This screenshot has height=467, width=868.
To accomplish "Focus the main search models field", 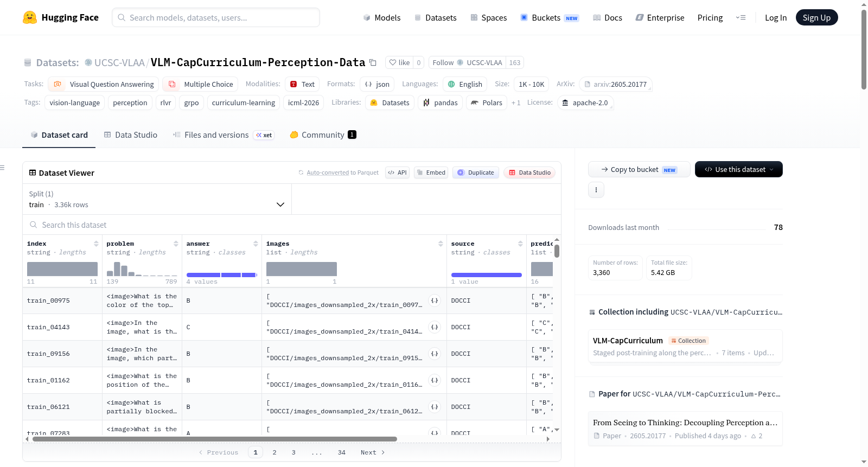I will point(216,17).
